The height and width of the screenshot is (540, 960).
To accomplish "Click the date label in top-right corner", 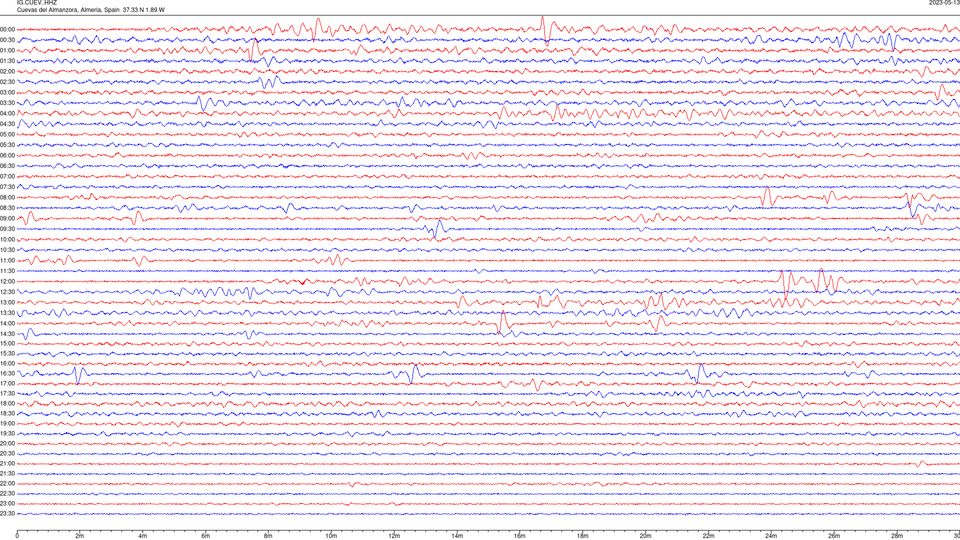I will [944, 2].
